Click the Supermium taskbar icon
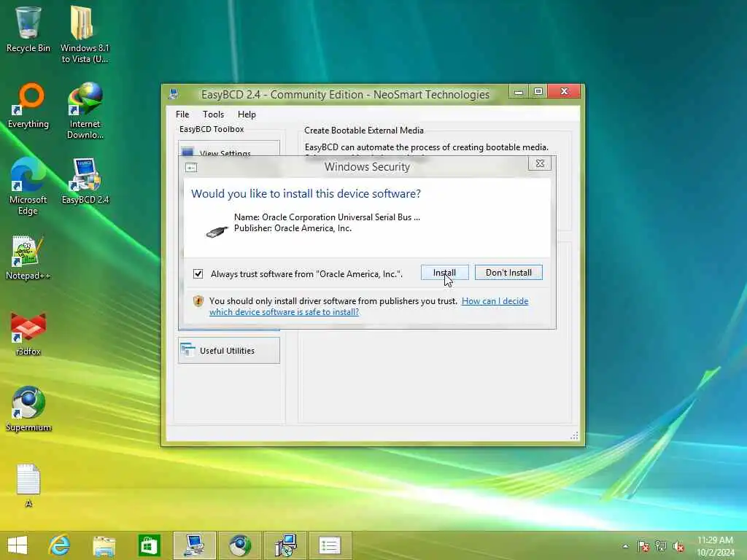The width and height of the screenshot is (747, 560). point(239,545)
